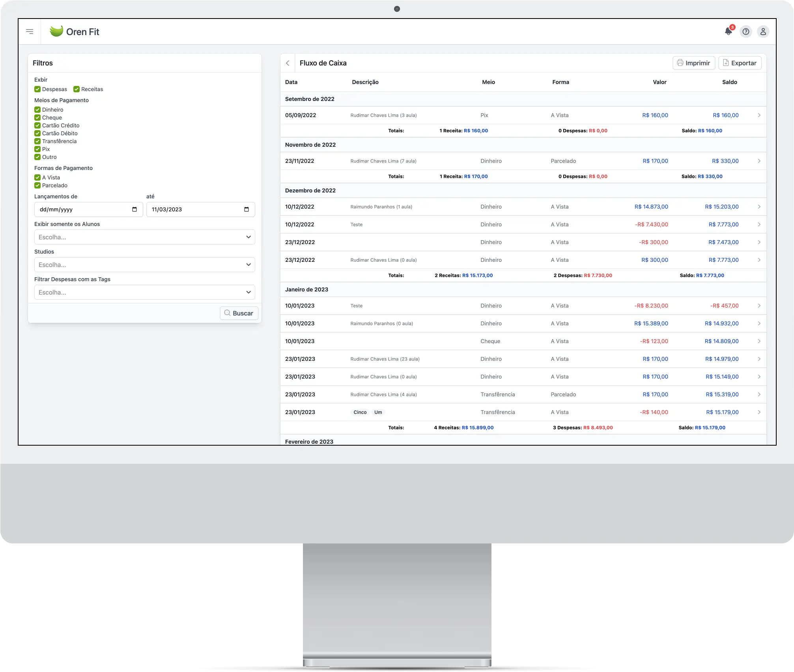Toggle the Outro checkbox
The image size is (794, 672).
(37, 157)
